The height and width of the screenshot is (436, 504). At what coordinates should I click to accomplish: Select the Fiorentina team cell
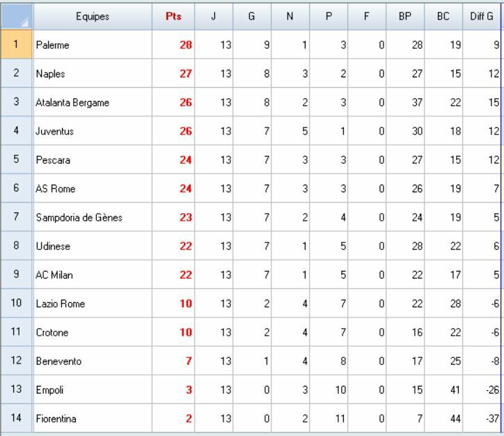93,419
